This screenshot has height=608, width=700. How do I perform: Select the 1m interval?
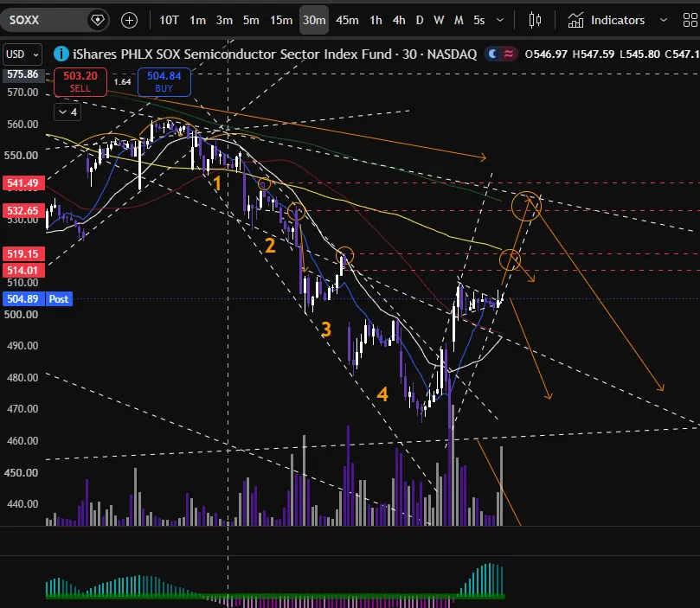[197, 20]
